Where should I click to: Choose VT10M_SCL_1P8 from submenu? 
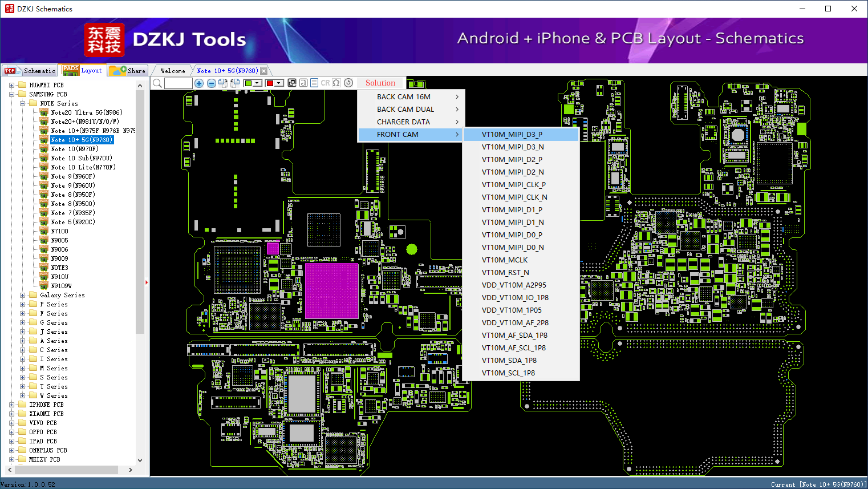[521, 373]
